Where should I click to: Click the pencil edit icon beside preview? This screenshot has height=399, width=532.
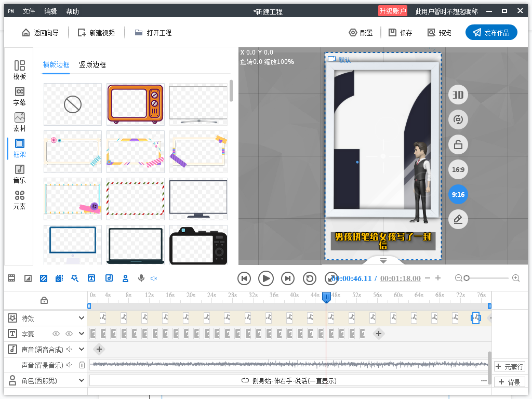pyautogui.click(x=458, y=219)
